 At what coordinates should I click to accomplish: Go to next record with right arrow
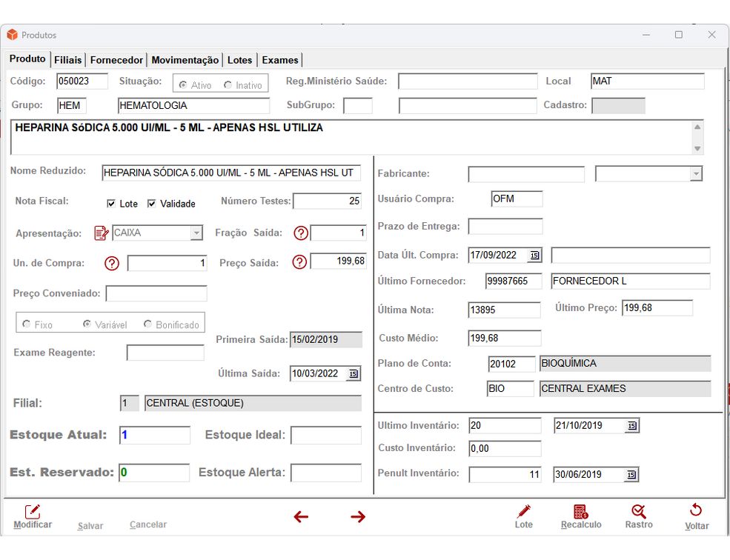(x=358, y=517)
